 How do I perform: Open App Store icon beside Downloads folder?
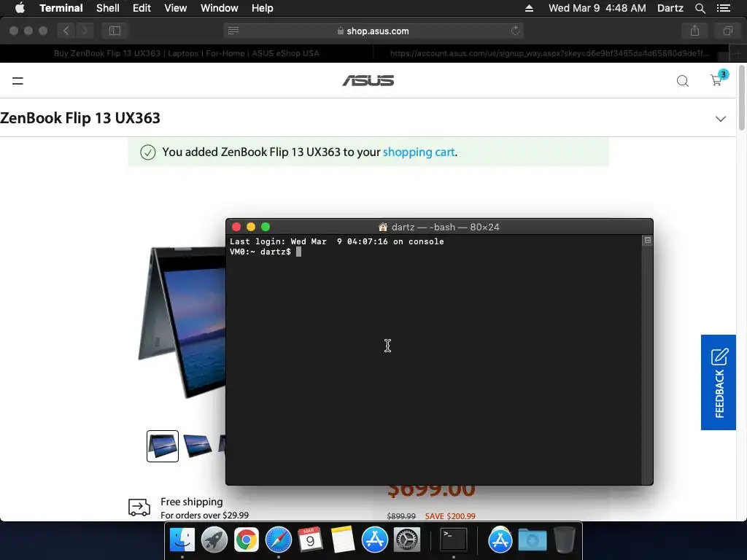[x=500, y=540]
